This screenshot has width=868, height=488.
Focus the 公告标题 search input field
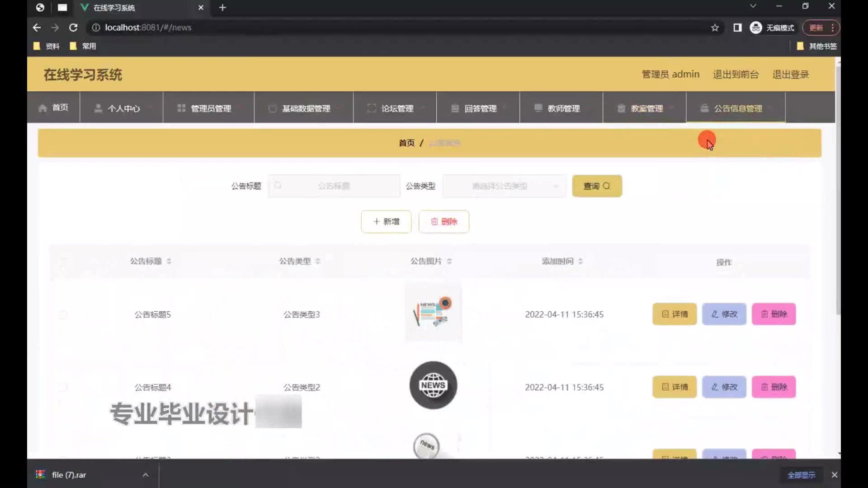[x=334, y=186]
